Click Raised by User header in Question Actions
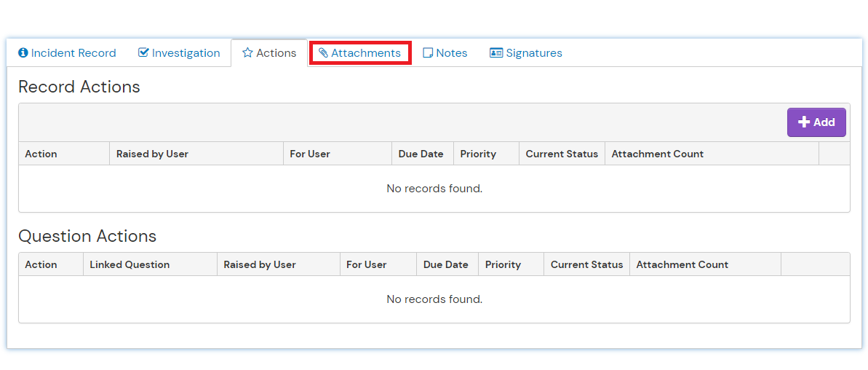This screenshot has width=868, height=370. (260, 264)
